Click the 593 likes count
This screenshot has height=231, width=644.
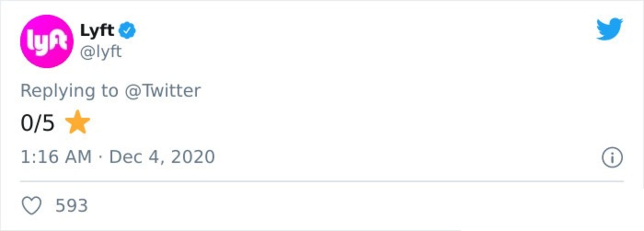pos(71,205)
